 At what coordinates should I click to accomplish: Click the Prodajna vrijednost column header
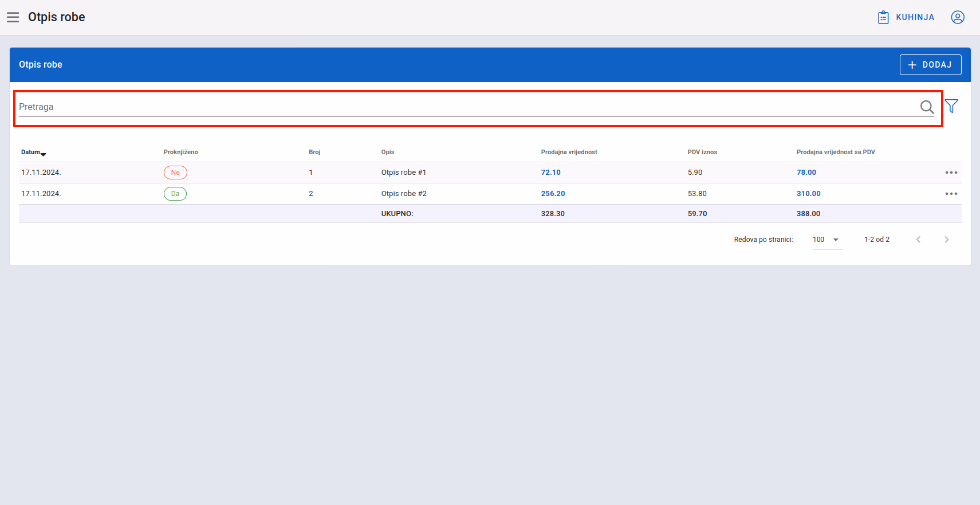pos(569,152)
